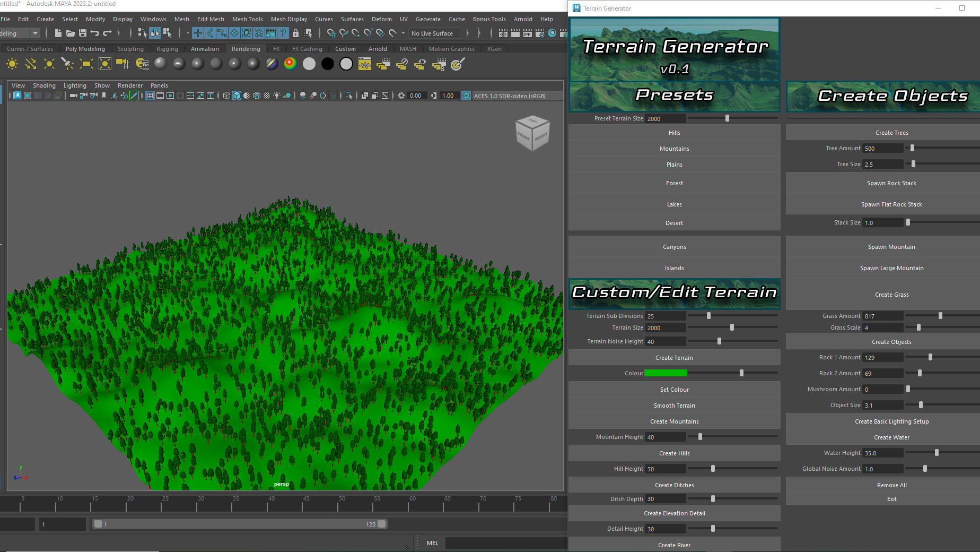Click the viewport bookmarks icon
980x552 pixels.
click(x=104, y=96)
